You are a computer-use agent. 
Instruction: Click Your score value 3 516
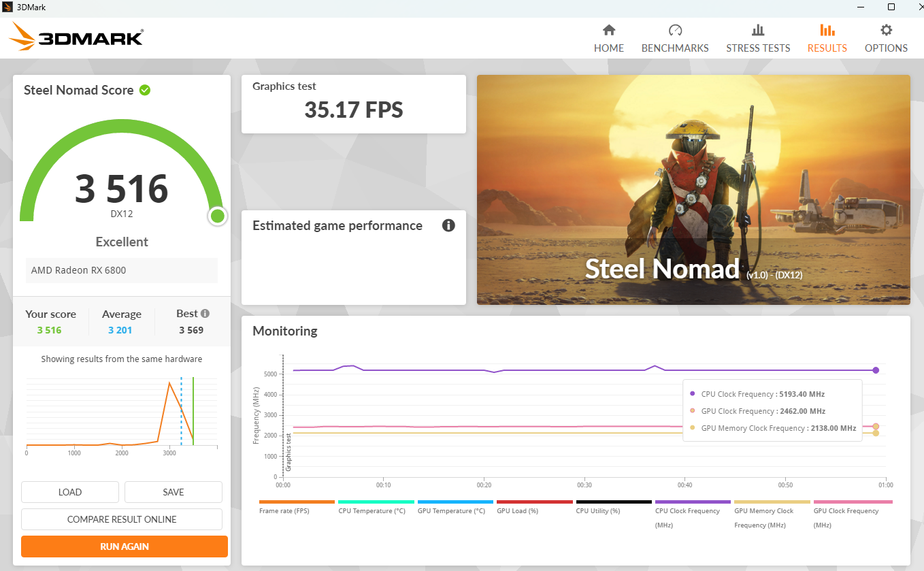[50, 330]
